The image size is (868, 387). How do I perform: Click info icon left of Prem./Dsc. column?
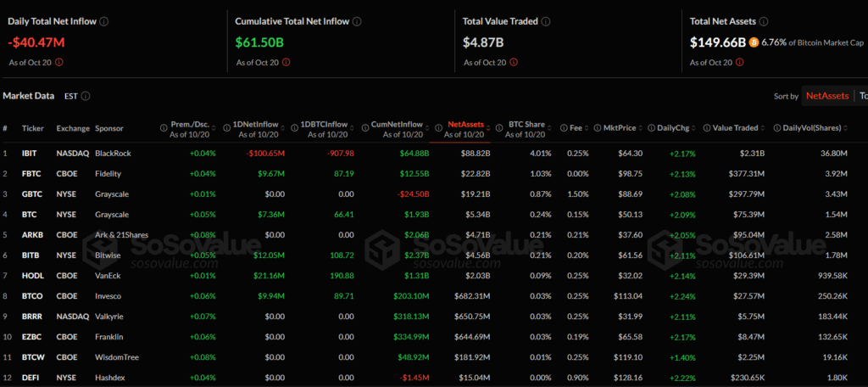point(163,128)
